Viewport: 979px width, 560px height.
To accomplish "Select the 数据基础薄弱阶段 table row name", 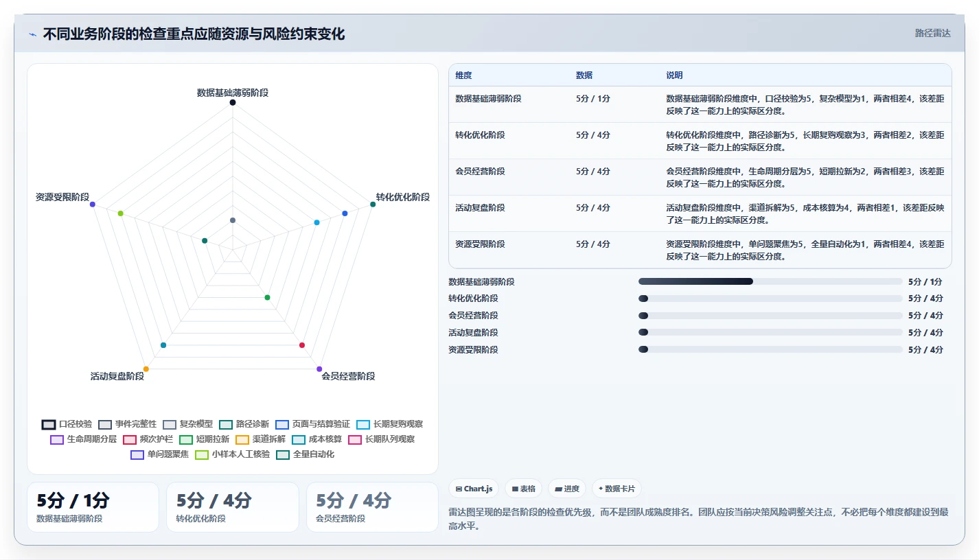I will click(x=488, y=99).
